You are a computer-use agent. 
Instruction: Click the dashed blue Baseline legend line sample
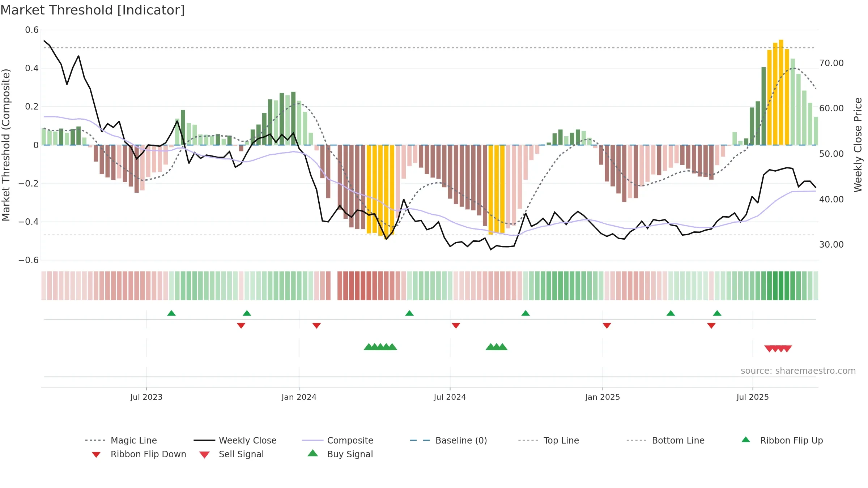[x=420, y=440]
